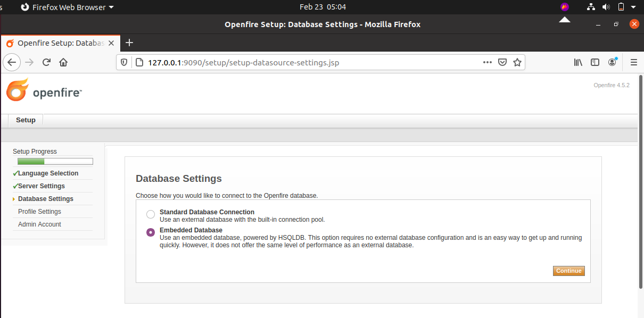Bookmark this page with the star

[x=517, y=62]
